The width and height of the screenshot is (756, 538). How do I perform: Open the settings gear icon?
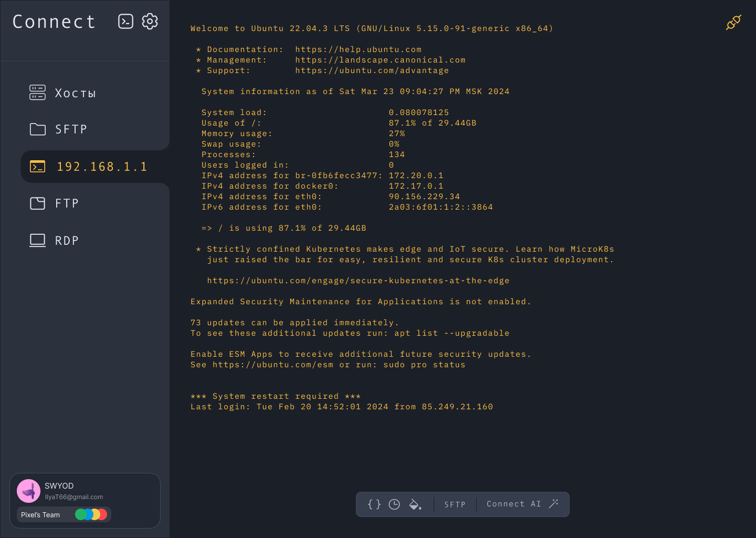tap(150, 21)
